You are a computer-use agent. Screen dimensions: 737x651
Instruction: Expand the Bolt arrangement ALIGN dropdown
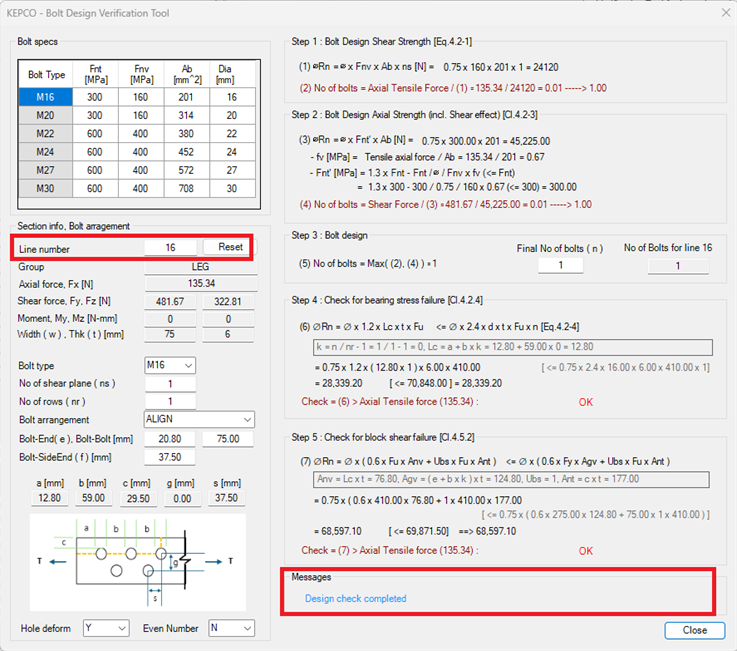(x=199, y=420)
